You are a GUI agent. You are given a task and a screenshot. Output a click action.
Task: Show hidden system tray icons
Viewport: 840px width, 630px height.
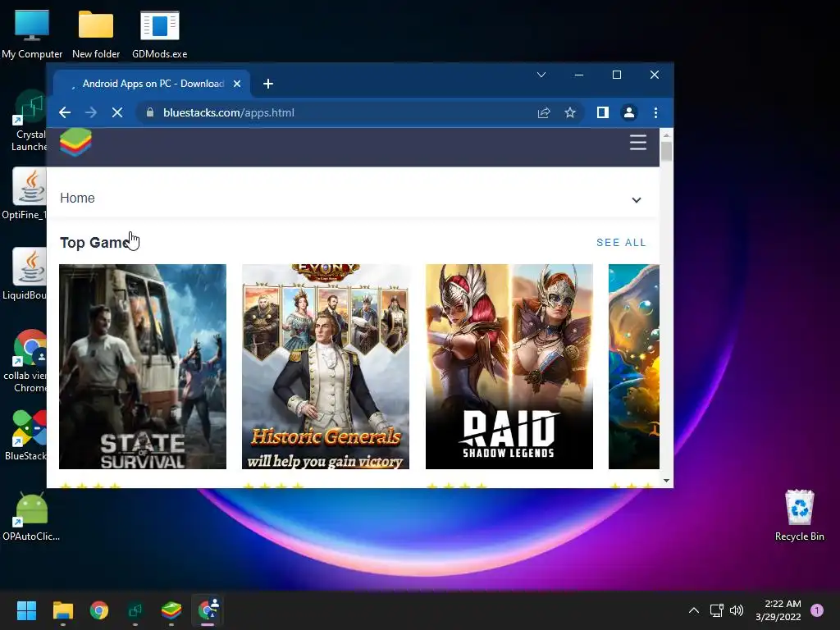(694, 610)
